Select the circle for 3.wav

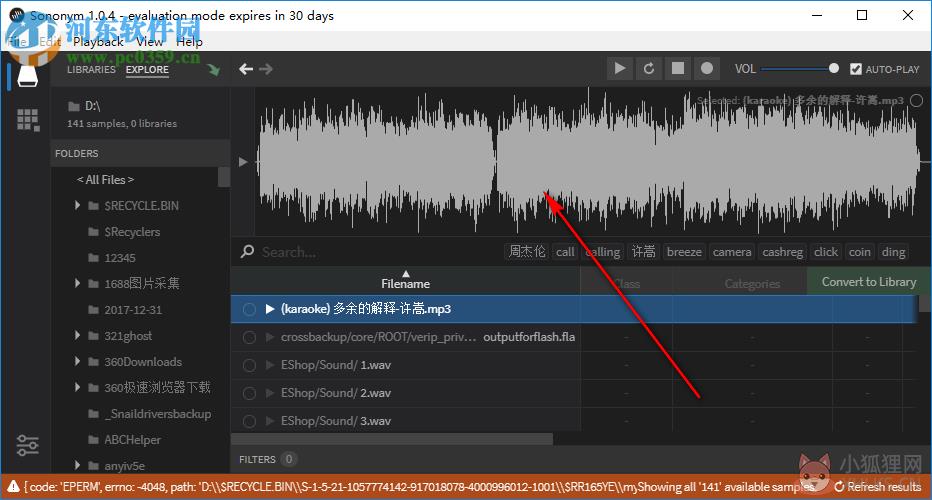tap(249, 421)
